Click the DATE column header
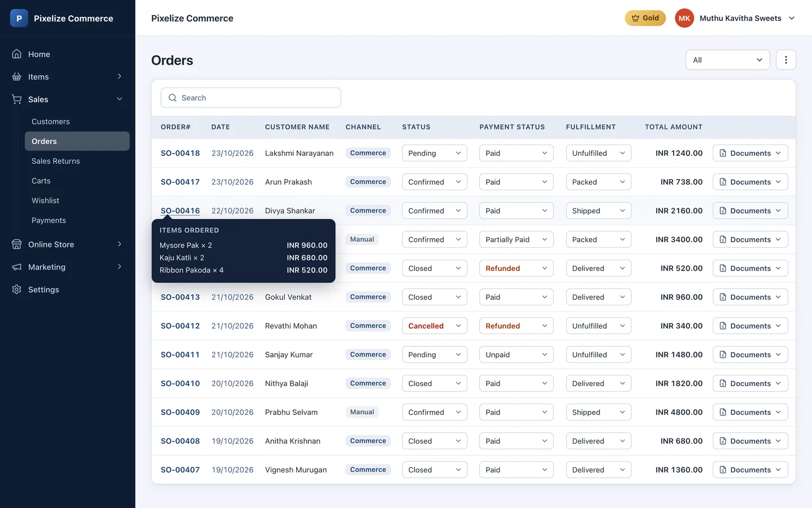This screenshot has width=812, height=508. click(x=220, y=127)
